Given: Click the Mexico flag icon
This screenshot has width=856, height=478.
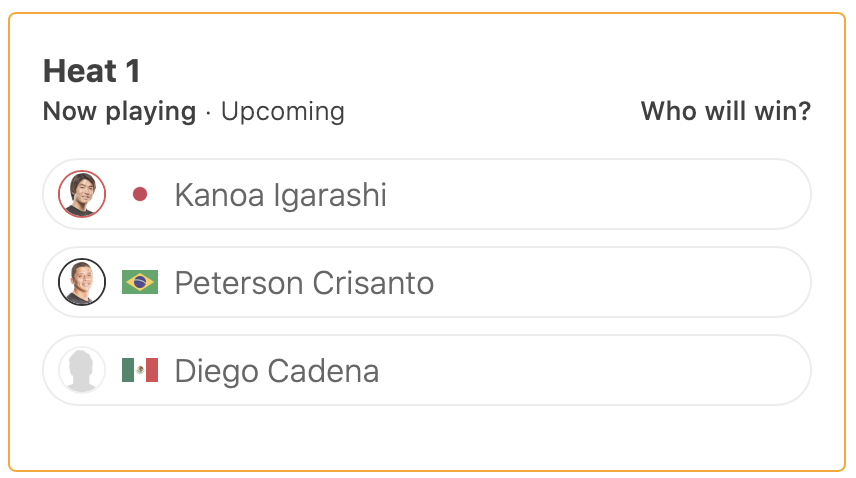Looking at the screenshot, I should [x=140, y=371].
